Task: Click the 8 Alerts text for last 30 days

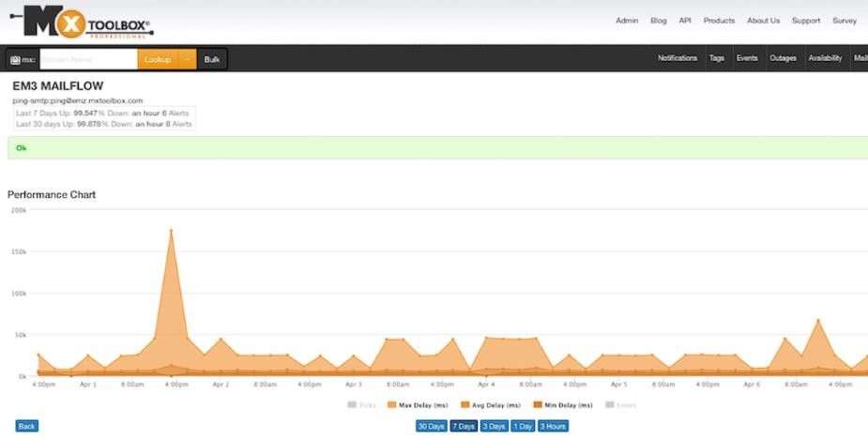Action: click(x=179, y=124)
